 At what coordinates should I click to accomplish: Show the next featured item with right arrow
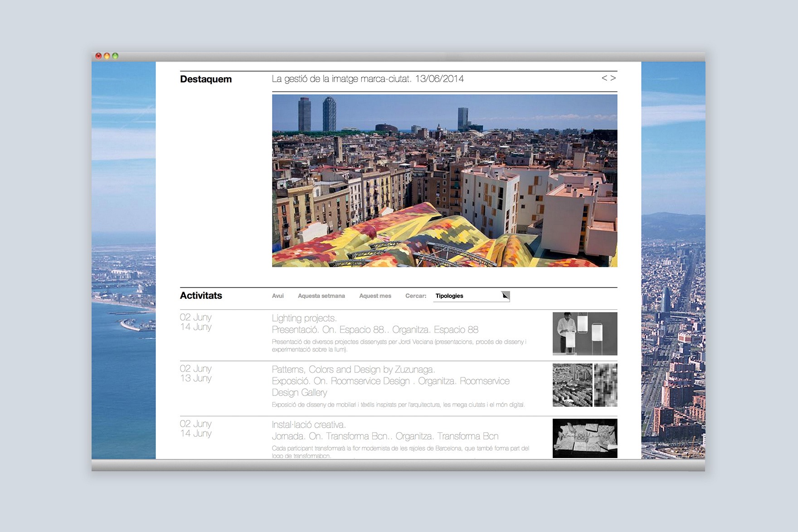click(x=613, y=78)
